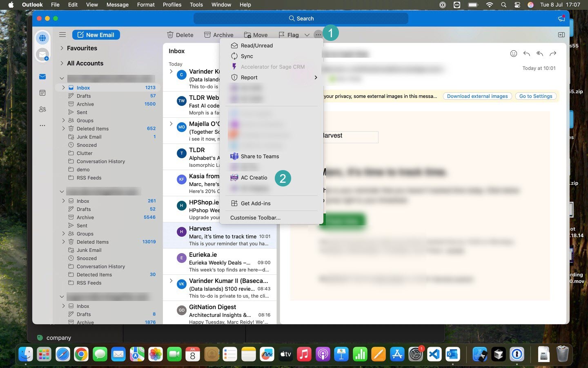Open the Kasia email in the list
This screenshot has height=368, width=588.
pyautogui.click(x=192, y=183)
